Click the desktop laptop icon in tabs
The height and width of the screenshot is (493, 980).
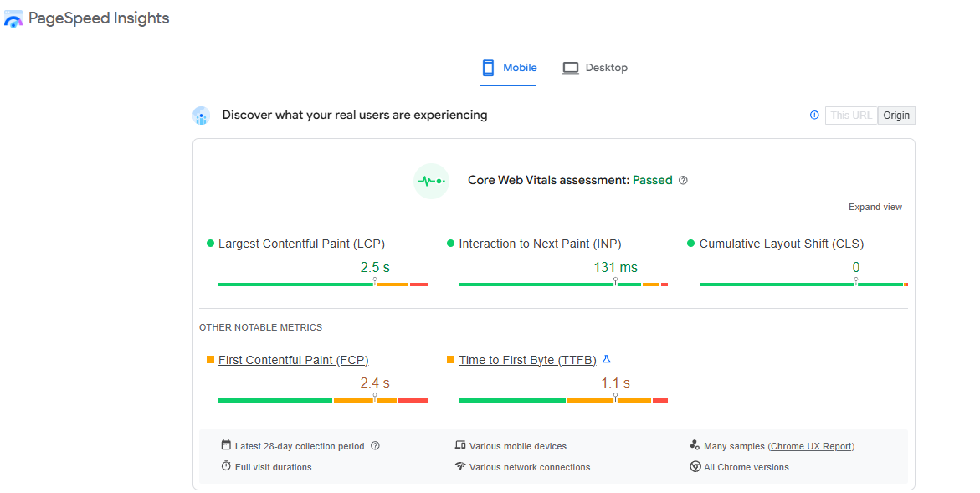pyautogui.click(x=570, y=68)
